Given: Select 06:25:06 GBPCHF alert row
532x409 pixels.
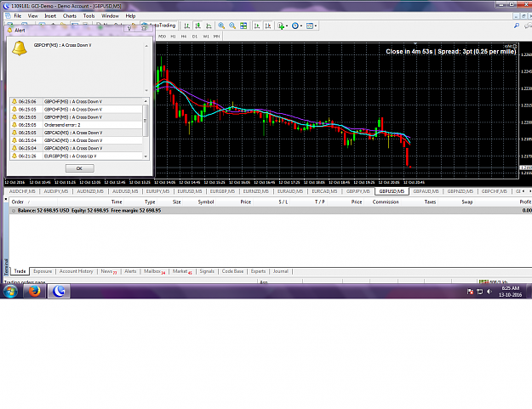Looking at the screenshot, I should pyautogui.click(x=77, y=101).
